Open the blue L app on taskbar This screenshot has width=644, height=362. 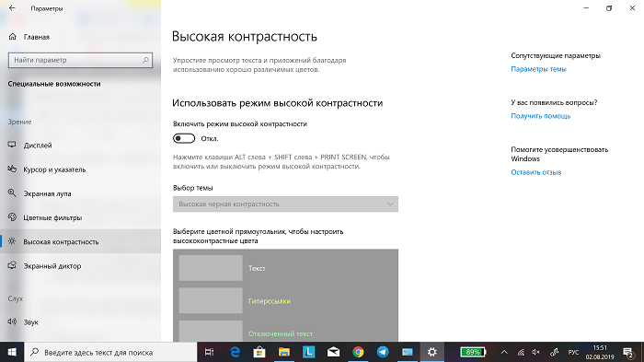click(308, 352)
